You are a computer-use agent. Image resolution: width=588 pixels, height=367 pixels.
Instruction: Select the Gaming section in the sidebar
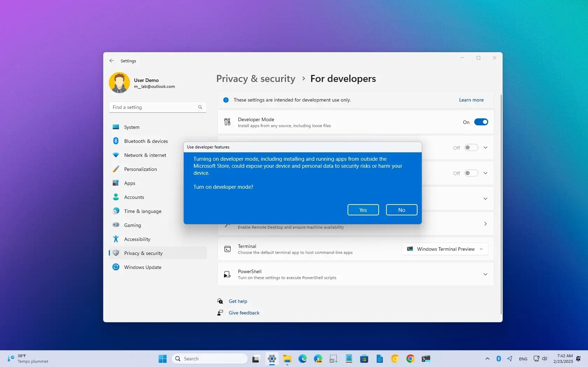[x=132, y=225]
